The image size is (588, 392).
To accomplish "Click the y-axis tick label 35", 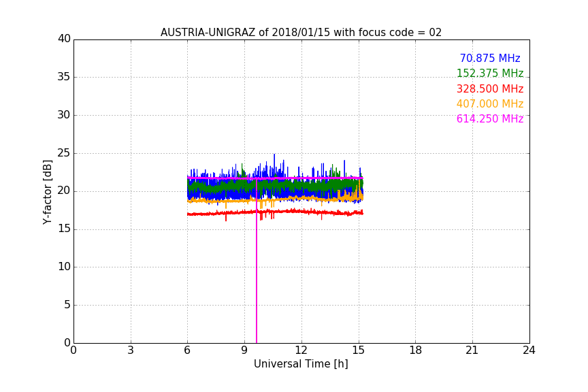I will click(64, 77).
